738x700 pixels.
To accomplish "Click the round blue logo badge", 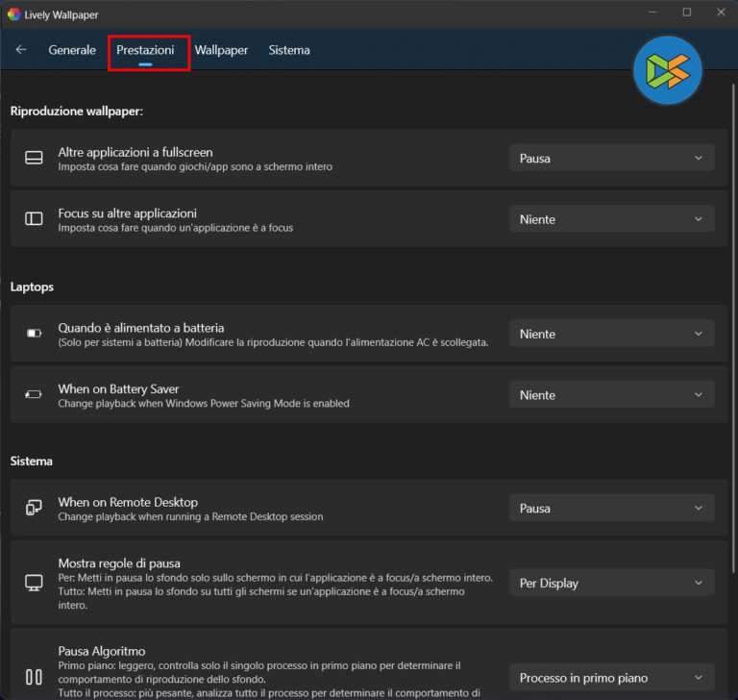I will tap(668, 71).
